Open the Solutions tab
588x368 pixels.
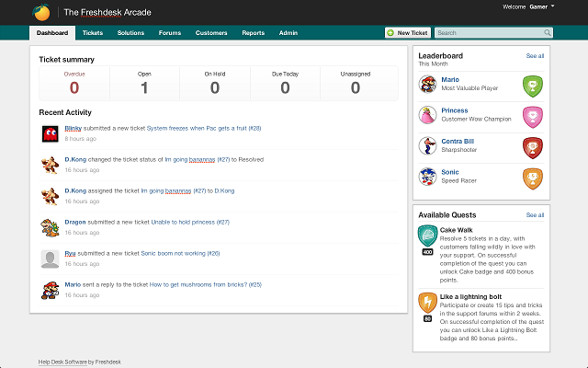tap(130, 33)
